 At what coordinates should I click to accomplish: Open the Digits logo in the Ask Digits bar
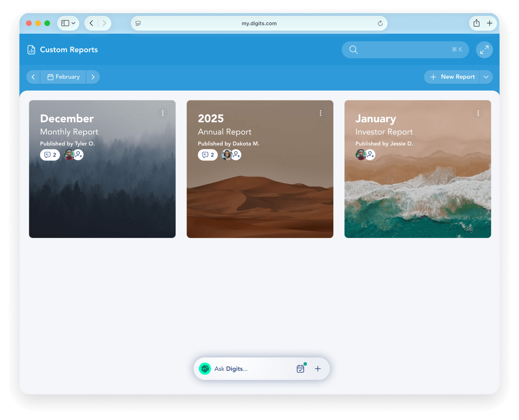click(x=205, y=369)
